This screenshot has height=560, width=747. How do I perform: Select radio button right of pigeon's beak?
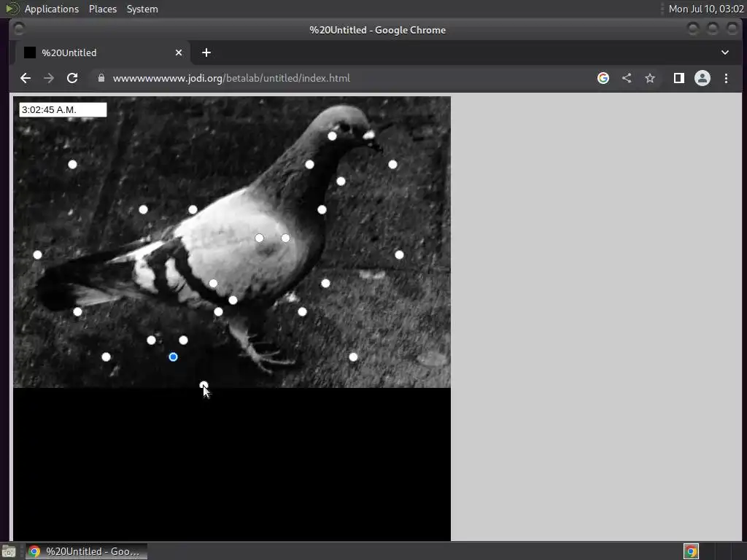pos(392,164)
